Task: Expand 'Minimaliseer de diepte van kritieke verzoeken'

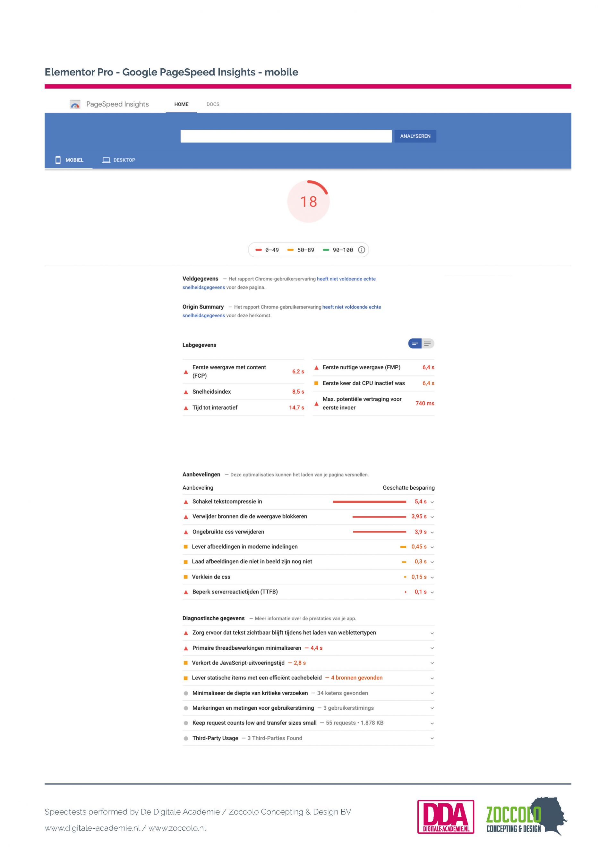Action: (308, 693)
